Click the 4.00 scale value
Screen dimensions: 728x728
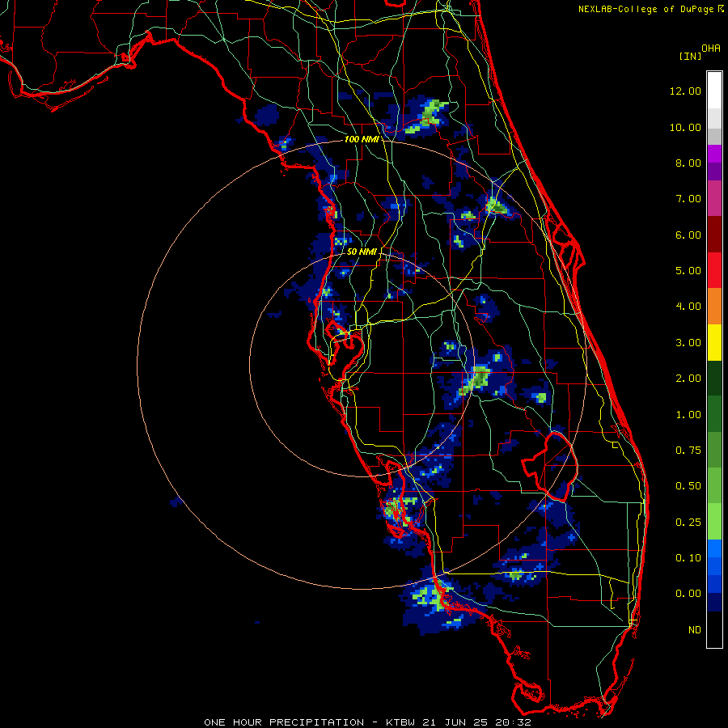point(688,307)
